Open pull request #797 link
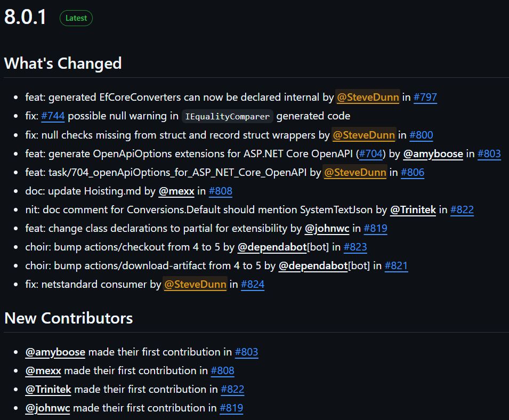This screenshot has height=420, width=509. pos(425,98)
